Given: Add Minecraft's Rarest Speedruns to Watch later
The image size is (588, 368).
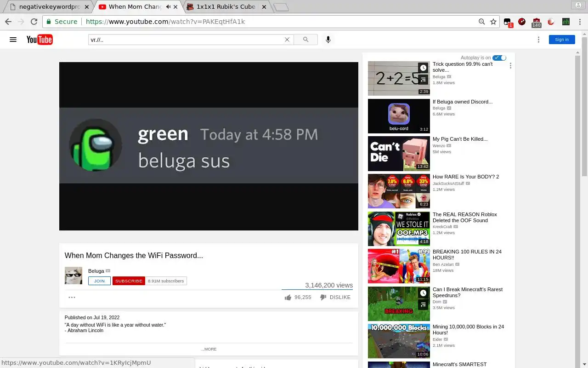Looking at the screenshot, I should 423,293.
